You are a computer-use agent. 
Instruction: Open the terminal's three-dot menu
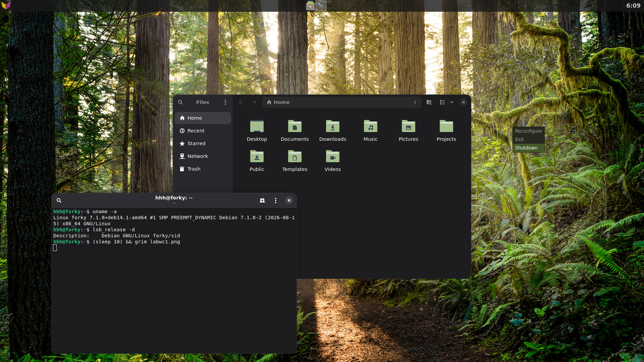point(276,201)
